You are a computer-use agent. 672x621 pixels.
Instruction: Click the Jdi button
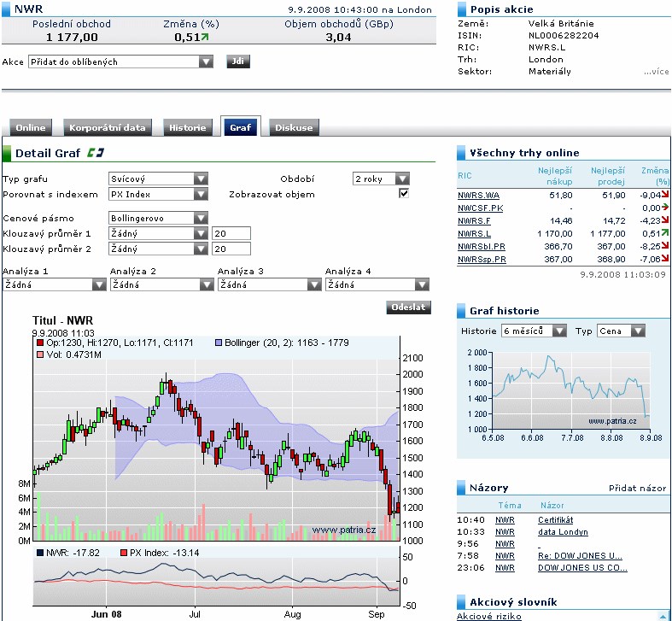tap(238, 62)
